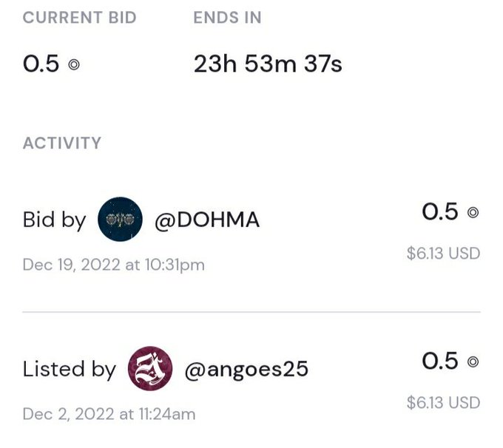Viewport: 503px width, 448px height.
Task: Click the Dec 19, 2022 bid timestamp
Action: tap(114, 265)
